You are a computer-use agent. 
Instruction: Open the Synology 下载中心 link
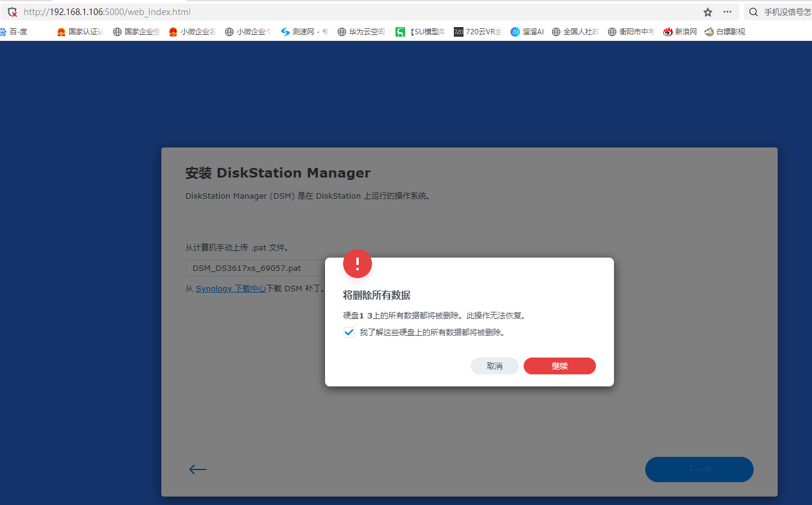coord(231,289)
